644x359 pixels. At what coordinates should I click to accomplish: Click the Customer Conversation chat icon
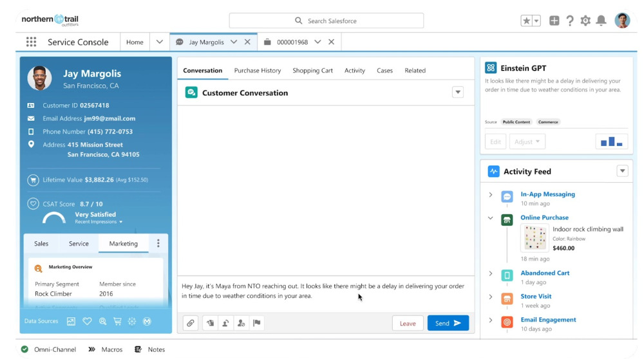[x=191, y=92]
